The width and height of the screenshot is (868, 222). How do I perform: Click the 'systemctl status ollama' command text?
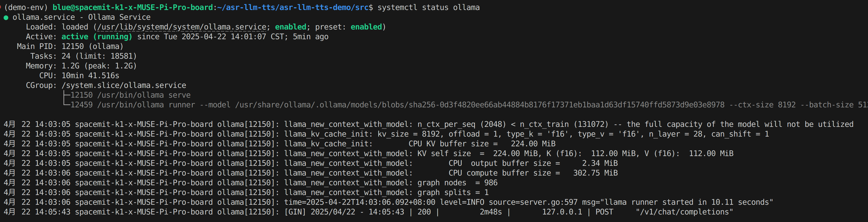coord(428,8)
